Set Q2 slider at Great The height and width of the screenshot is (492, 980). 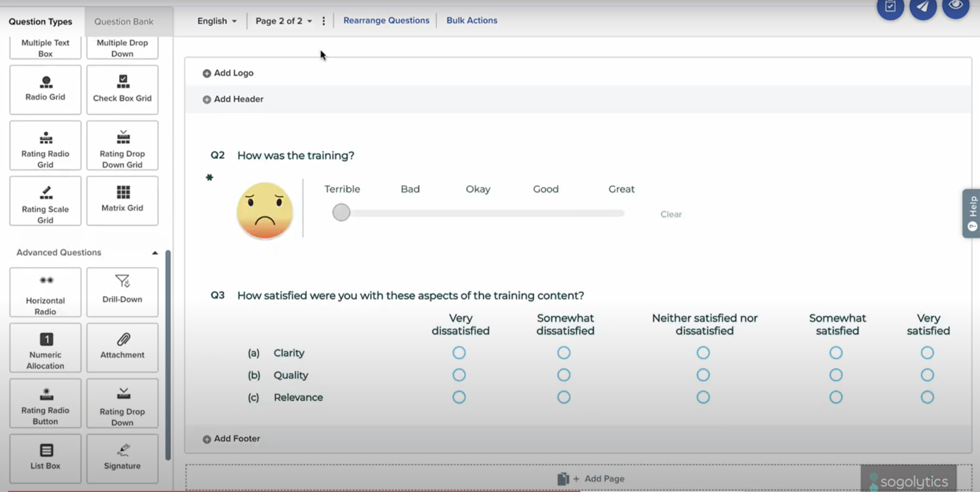622,213
